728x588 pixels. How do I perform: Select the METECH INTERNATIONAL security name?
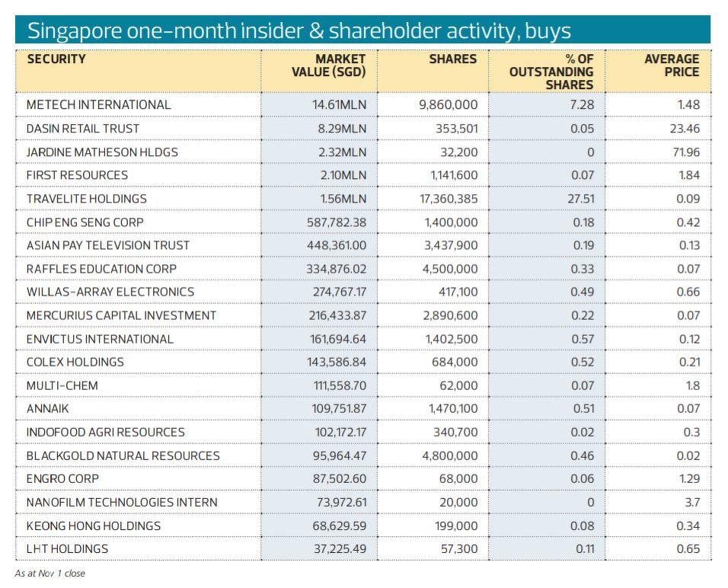99,105
